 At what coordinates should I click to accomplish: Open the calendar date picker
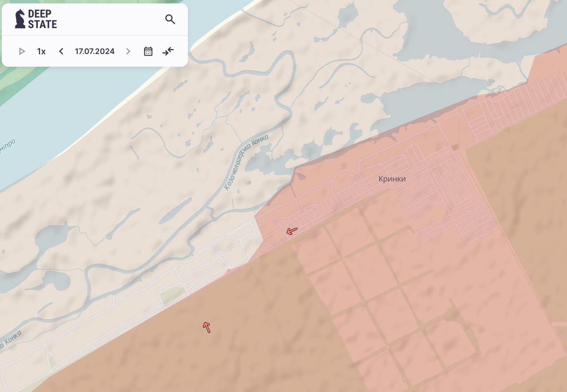click(148, 51)
